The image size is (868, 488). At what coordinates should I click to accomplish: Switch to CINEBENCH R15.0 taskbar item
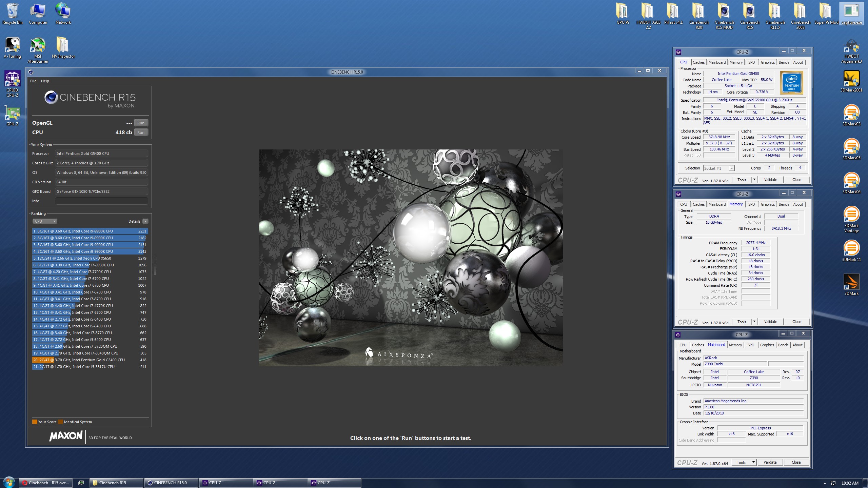click(x=171, y=483)
